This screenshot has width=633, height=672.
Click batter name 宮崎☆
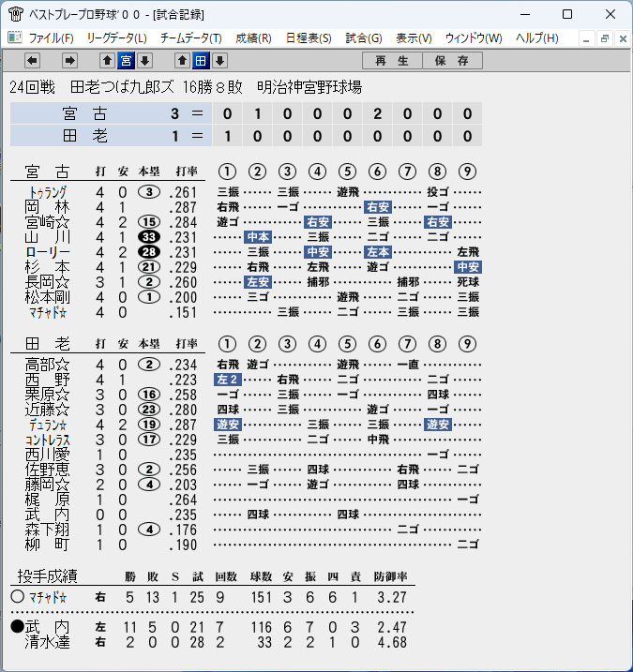(x=47, y=222)
